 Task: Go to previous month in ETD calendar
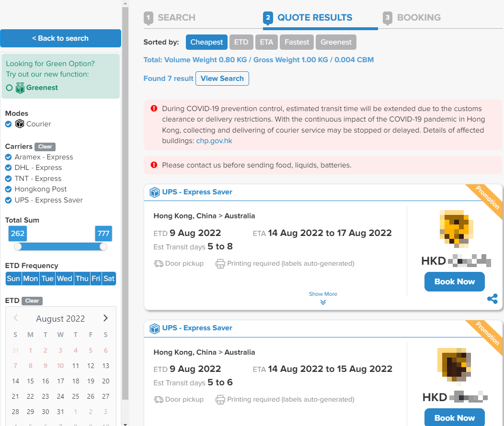[15, 318]
